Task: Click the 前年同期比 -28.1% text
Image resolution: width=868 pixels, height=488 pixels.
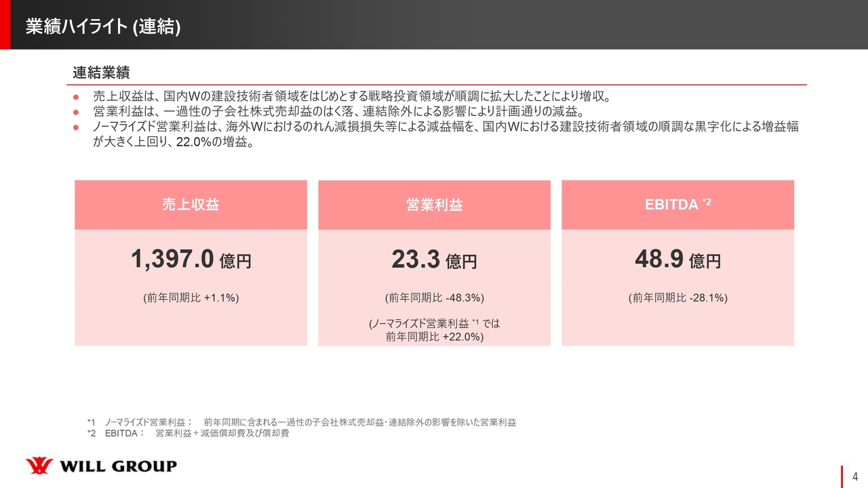Action: click(677, 298)
